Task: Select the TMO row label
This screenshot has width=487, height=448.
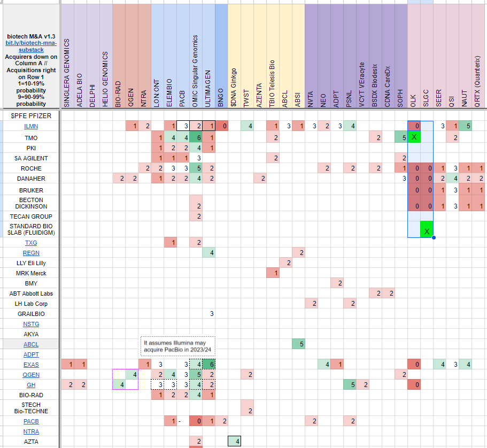Action: (31, 138)
